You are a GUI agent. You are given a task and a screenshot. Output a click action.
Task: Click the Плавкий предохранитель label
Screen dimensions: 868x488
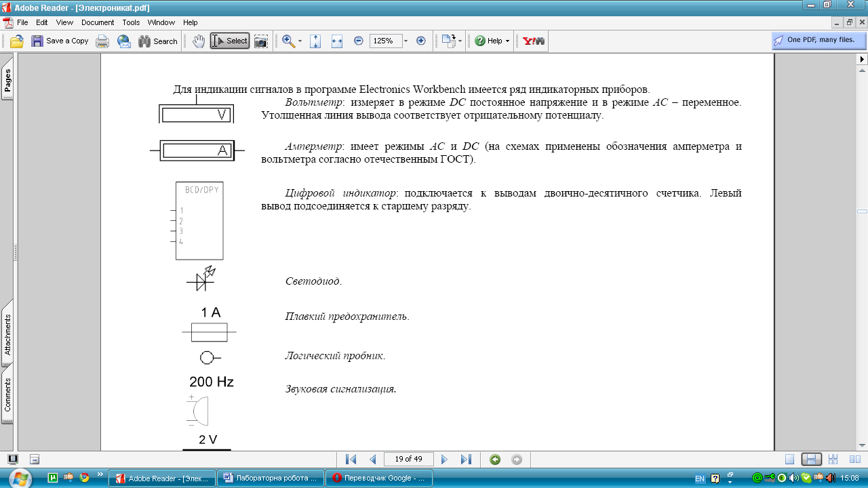[x=347, y=317]
